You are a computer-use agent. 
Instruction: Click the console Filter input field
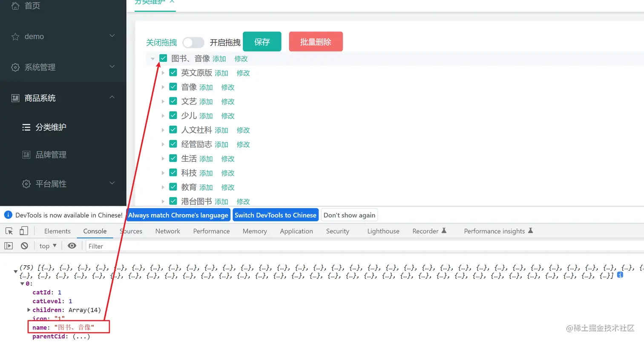pos(365,246)
